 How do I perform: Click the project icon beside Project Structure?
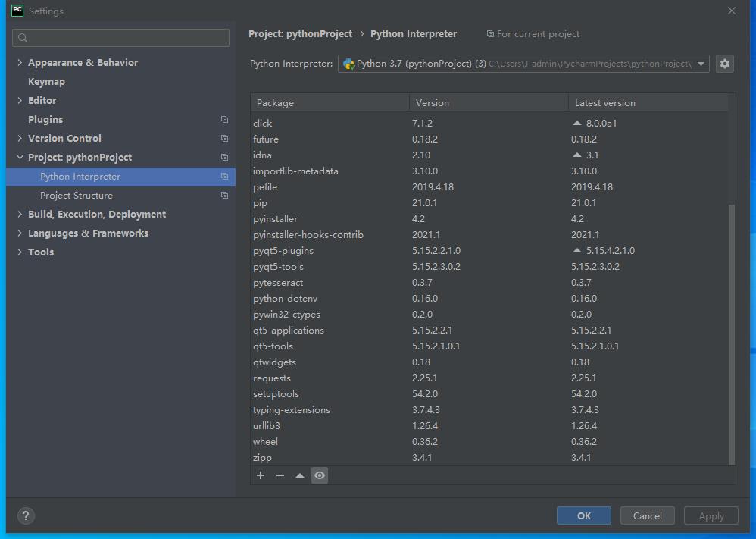(224, 196)
